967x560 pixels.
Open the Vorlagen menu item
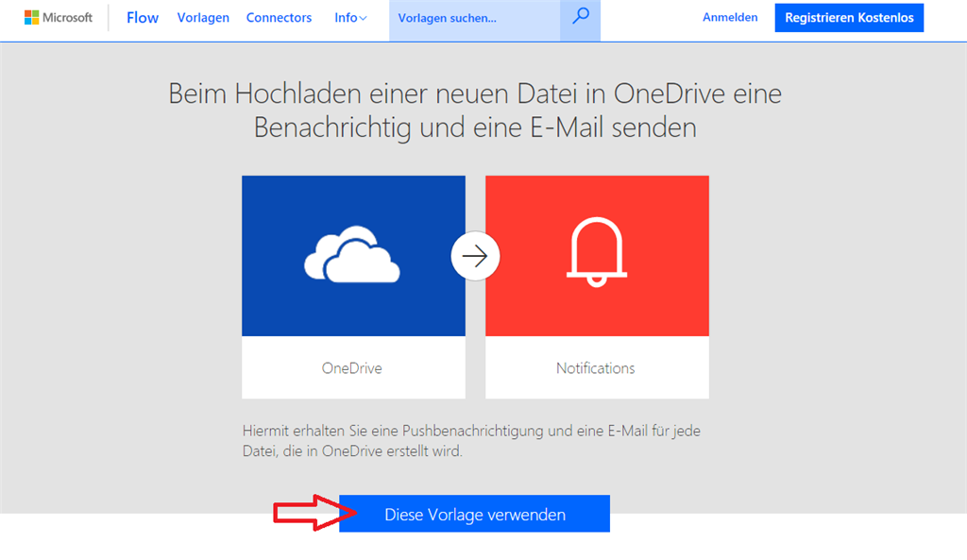click(x=204, y=18)
